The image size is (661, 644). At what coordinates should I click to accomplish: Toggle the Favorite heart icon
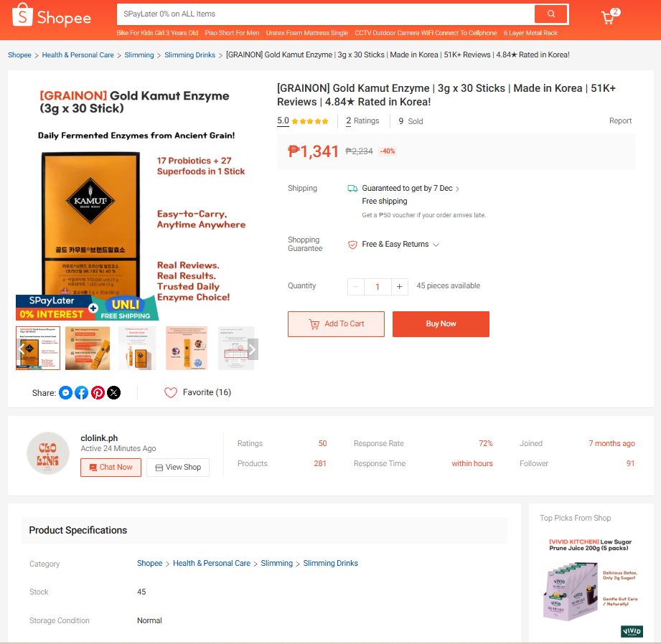171,392
